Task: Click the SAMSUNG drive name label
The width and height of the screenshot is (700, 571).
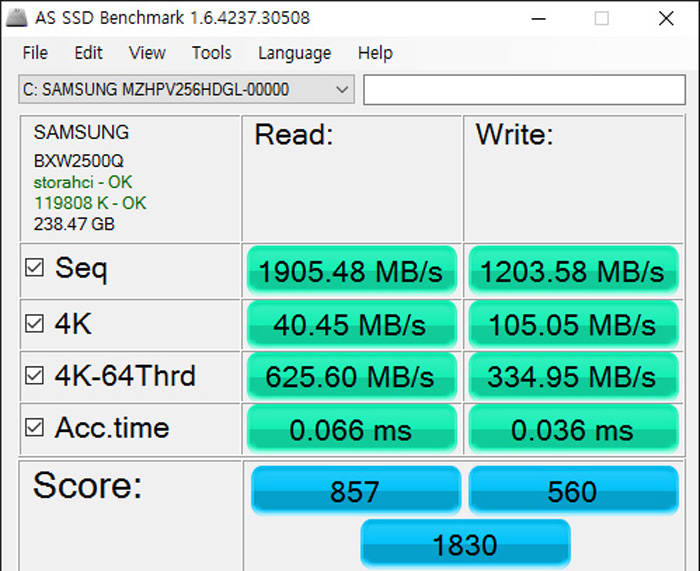Action: click(81, 133)
